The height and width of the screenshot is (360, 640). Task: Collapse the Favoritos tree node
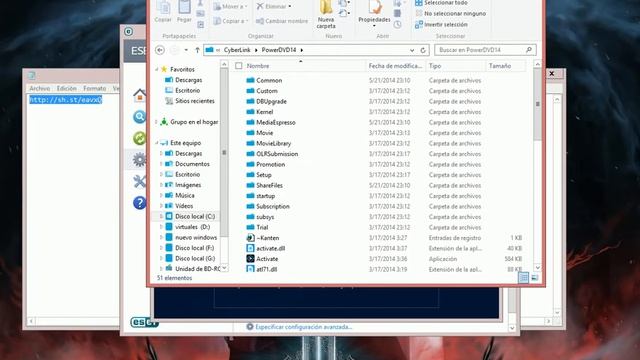click(x=157, y=69)
